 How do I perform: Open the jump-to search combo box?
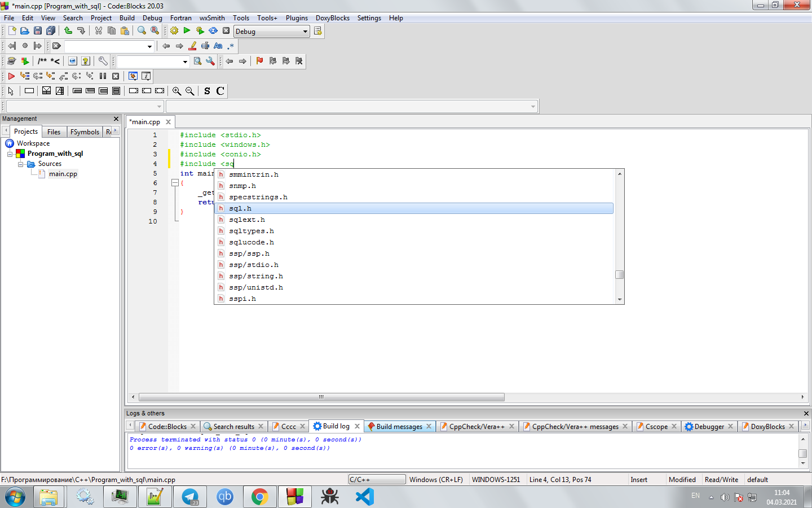click(x=109, y=46)
